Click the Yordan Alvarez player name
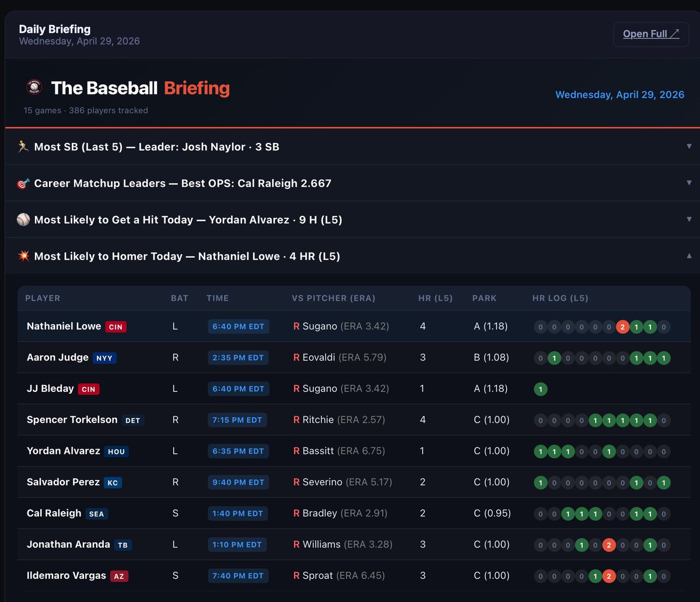Viewport: 700px width, 602px height. pyautogui.click(x=64, y=451)
